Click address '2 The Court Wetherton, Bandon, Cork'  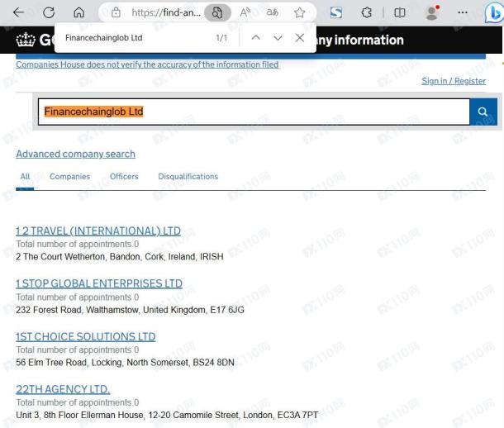tap(120, 257)
